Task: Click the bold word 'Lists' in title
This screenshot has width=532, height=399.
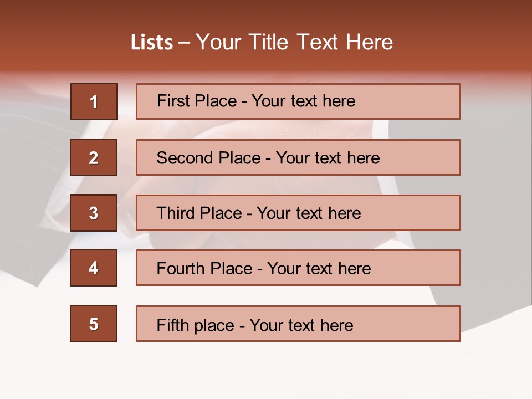Action: pos(152,43)
